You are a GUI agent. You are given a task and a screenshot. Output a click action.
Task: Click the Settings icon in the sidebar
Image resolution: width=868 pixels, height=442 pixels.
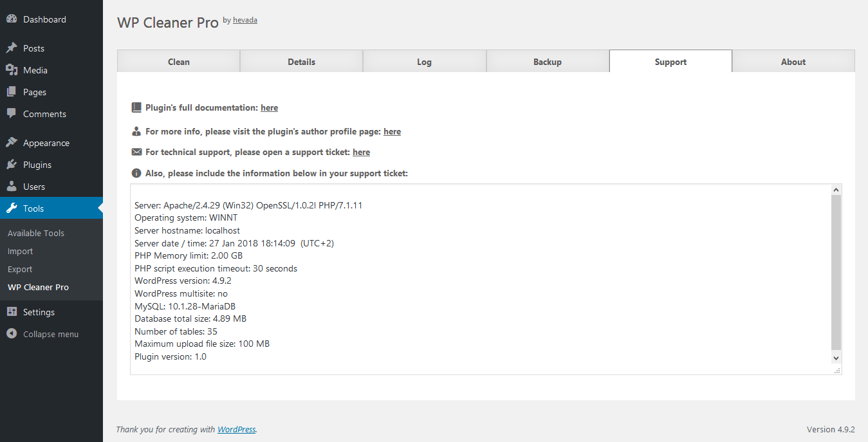tap(12, 311)
